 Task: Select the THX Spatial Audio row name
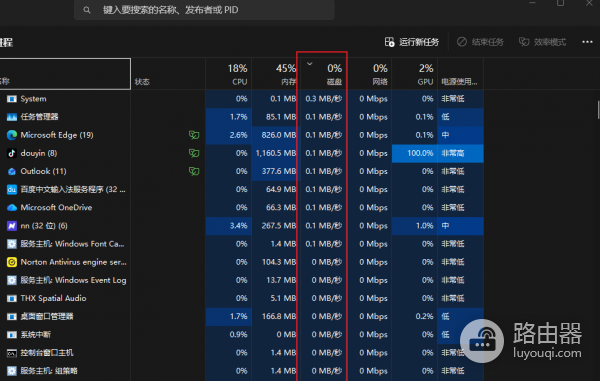coord(53,298)
